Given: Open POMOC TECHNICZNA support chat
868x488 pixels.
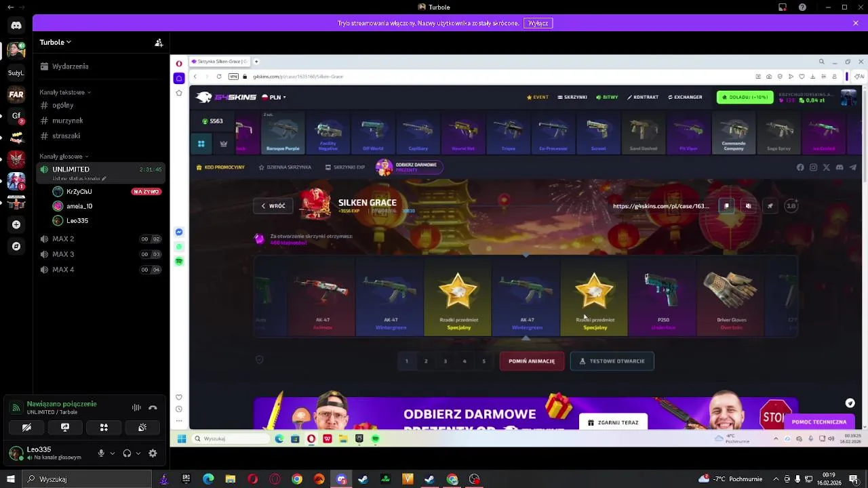Looking at the screenshot, I should (819, 422).
